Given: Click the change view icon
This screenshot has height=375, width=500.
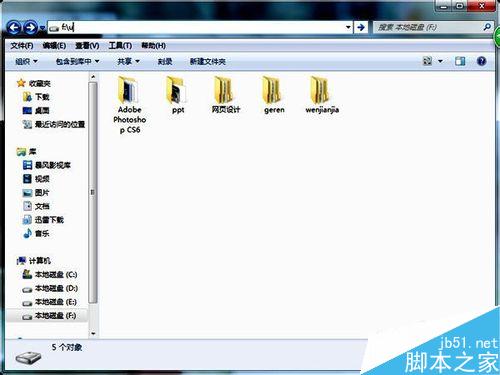Looking at the screenshot, I should click(427, 61).
